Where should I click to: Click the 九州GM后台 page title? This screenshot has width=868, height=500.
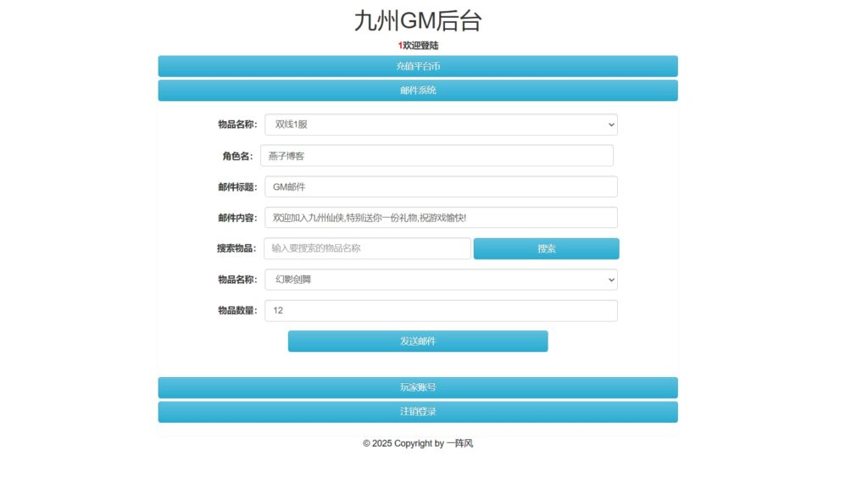pyautogui.click(x=417, y=20)
